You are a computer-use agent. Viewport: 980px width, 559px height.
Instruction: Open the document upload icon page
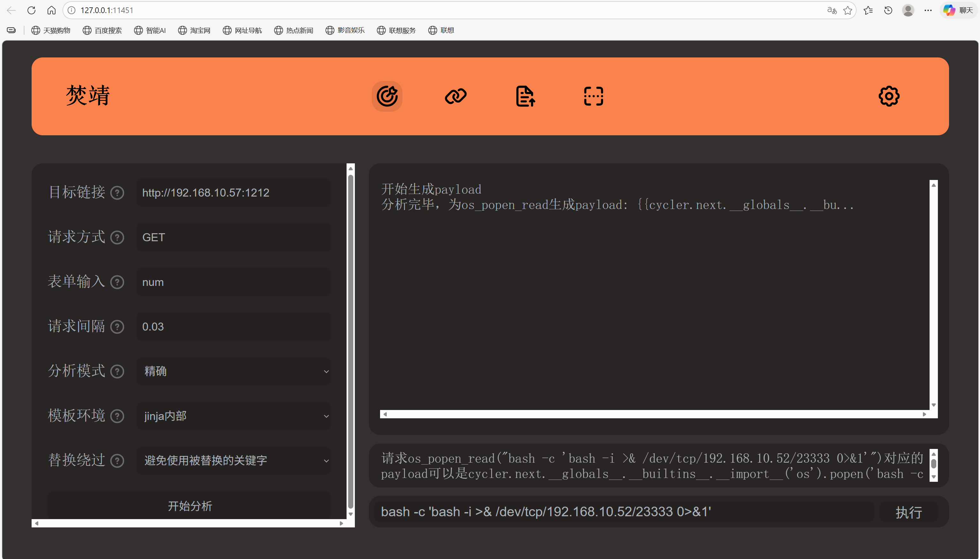[525, 96]
